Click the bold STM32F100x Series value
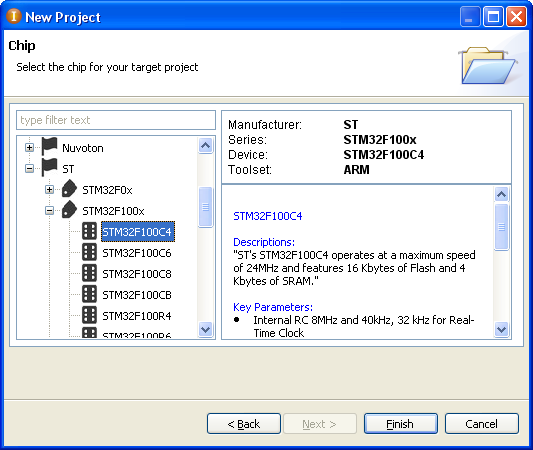Screen dimensions: 533x450 [x=380, y=140]
